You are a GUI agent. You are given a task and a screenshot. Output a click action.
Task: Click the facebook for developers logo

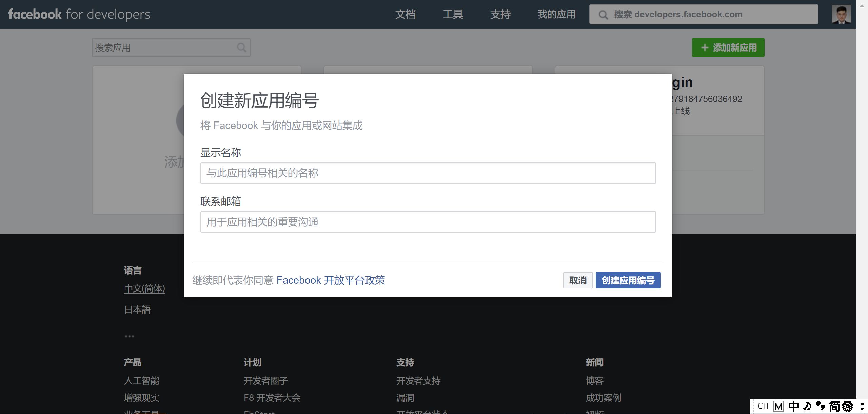(x=79, y=14)
